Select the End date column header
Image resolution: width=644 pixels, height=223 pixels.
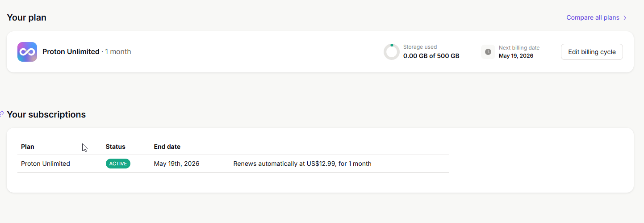(167, 147)
